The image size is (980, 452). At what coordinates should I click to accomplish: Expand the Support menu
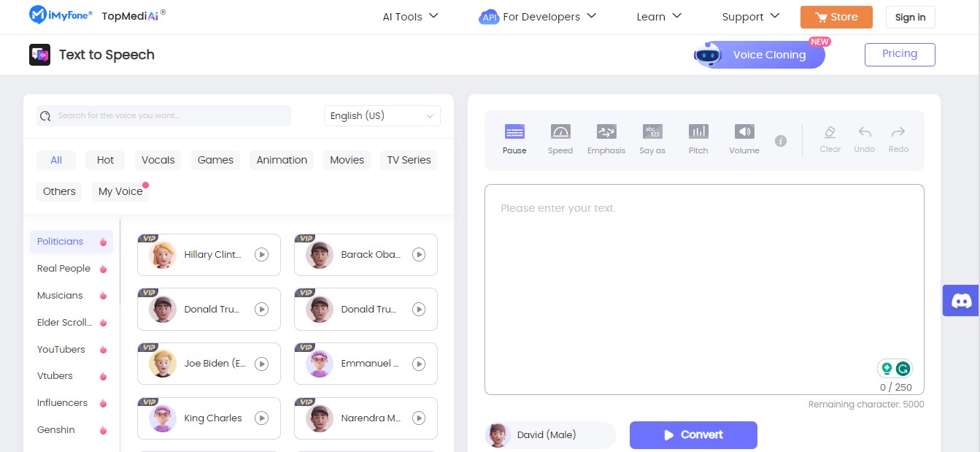coord(751,17)
